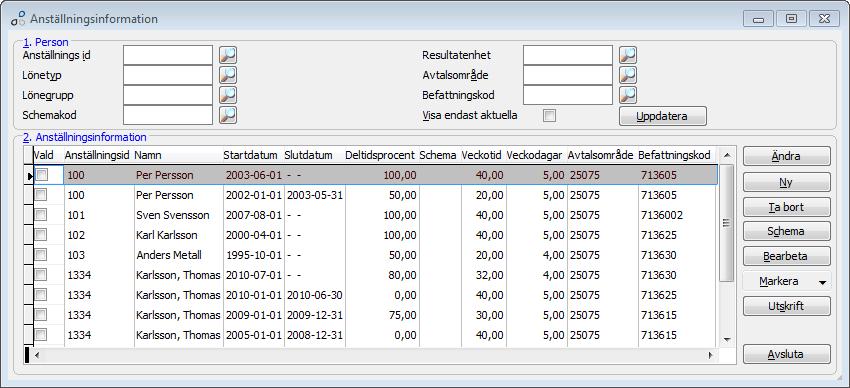Click the Veckodagar column header
This screenshot has height=388, width=850.
pyautogui.click(x=537, y=155)
